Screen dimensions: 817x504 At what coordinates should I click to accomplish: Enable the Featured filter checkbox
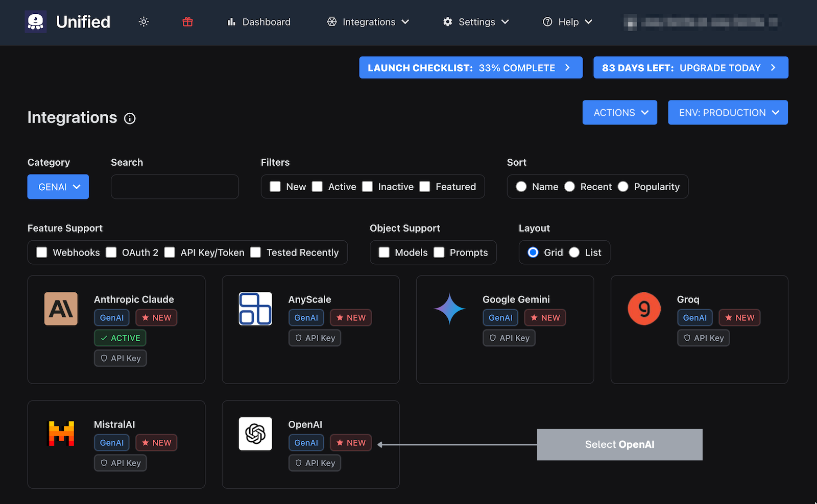425,187
